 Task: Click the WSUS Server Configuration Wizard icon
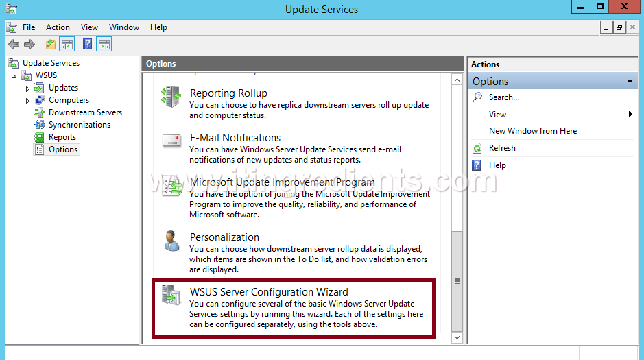(x=171, y=295)
